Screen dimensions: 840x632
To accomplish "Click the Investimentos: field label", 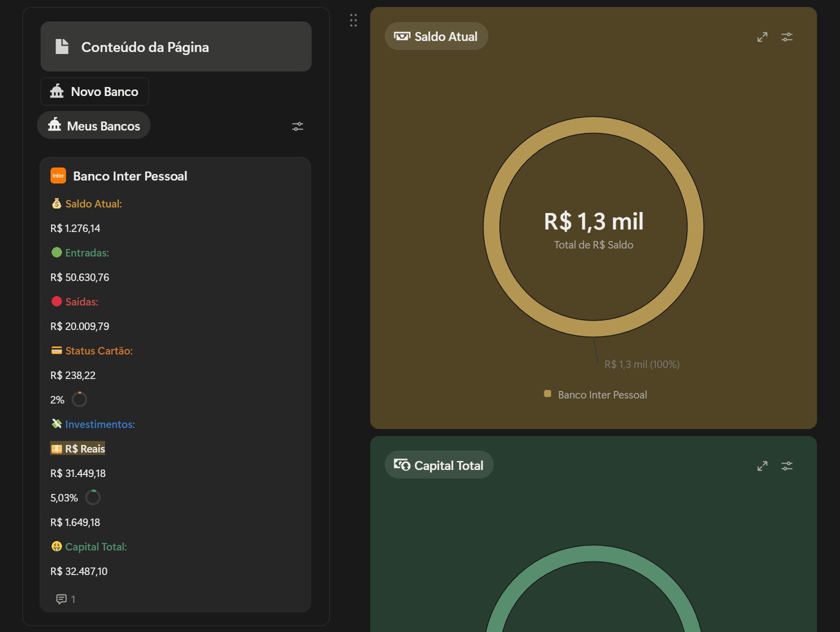I will click(x=100, y=424).
